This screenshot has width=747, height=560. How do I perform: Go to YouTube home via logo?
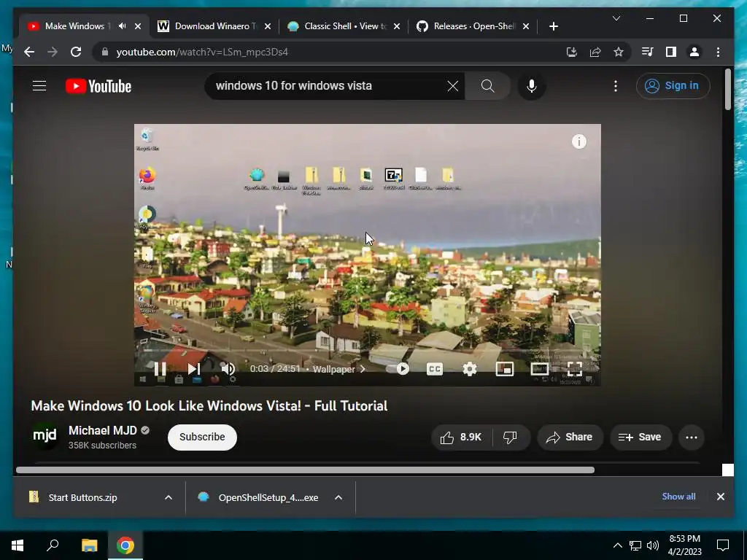98,86
